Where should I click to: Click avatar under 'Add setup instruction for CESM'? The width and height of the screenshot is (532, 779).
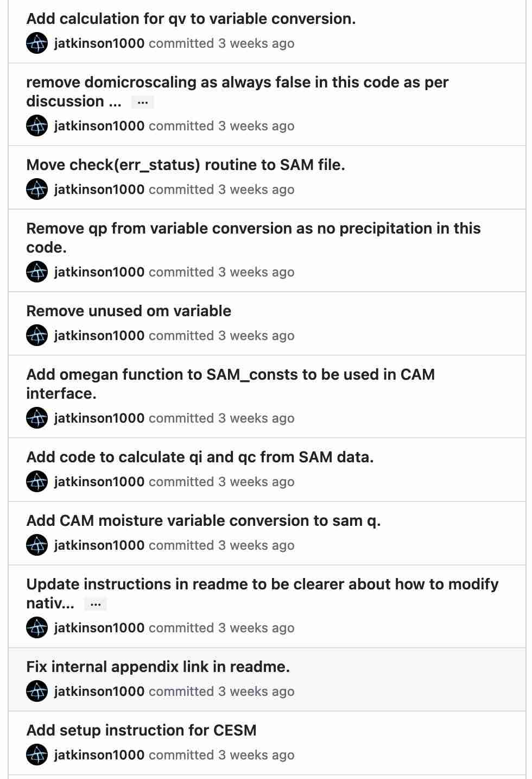click(x=37, y=755)
